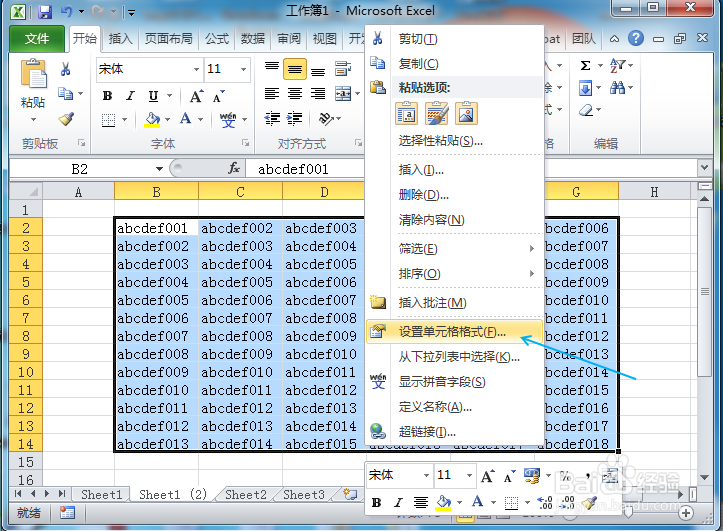Image resolution: width=723 pixels, height=531 pixels.
Task: Choose Paste Special (选择性粘贴) in context menu
Action: click(x=454, y=141)
